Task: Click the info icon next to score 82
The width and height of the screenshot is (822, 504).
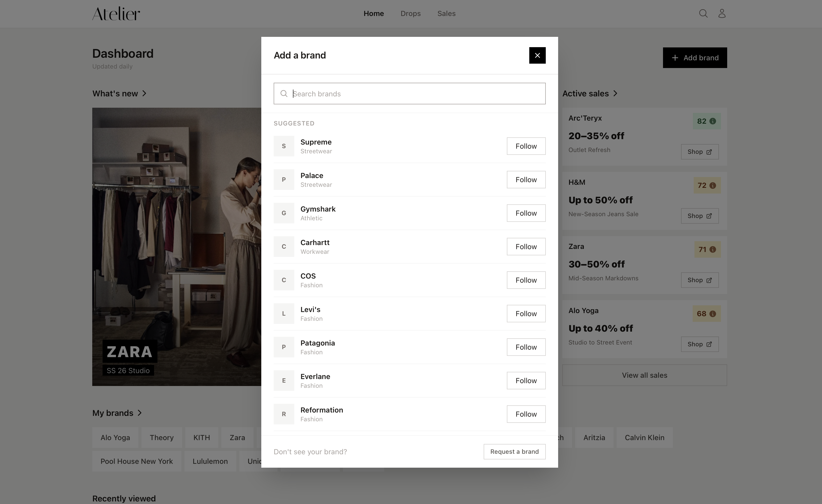Action: point(712,121)
